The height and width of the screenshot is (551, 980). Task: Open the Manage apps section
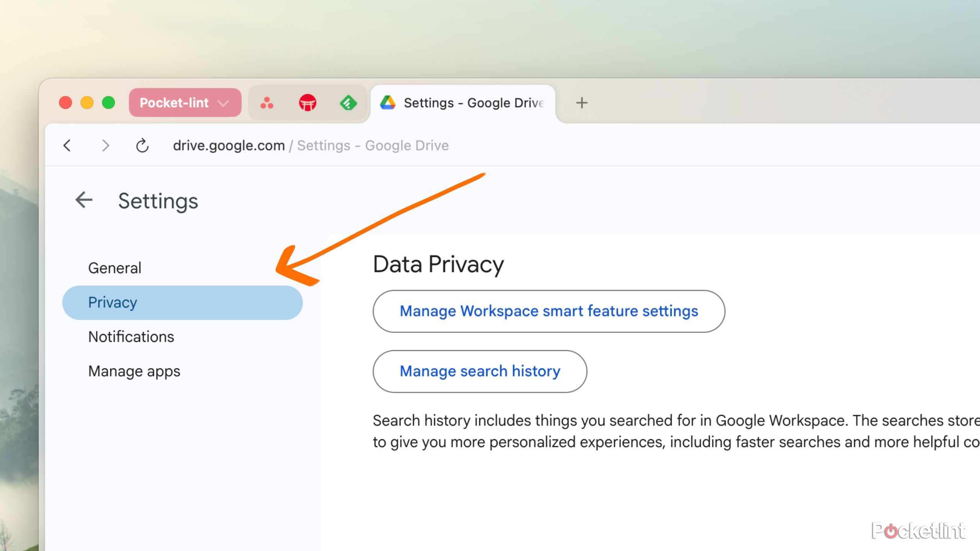tap(134, 371)
